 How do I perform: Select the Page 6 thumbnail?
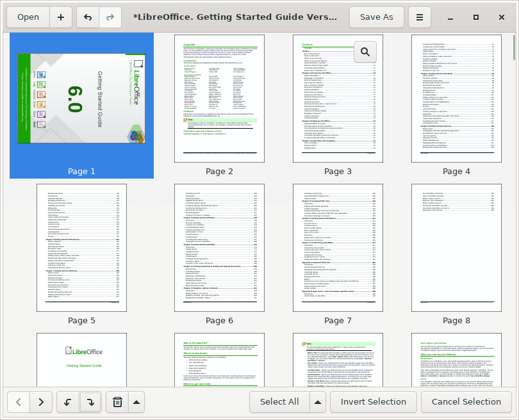click(219, 248)
